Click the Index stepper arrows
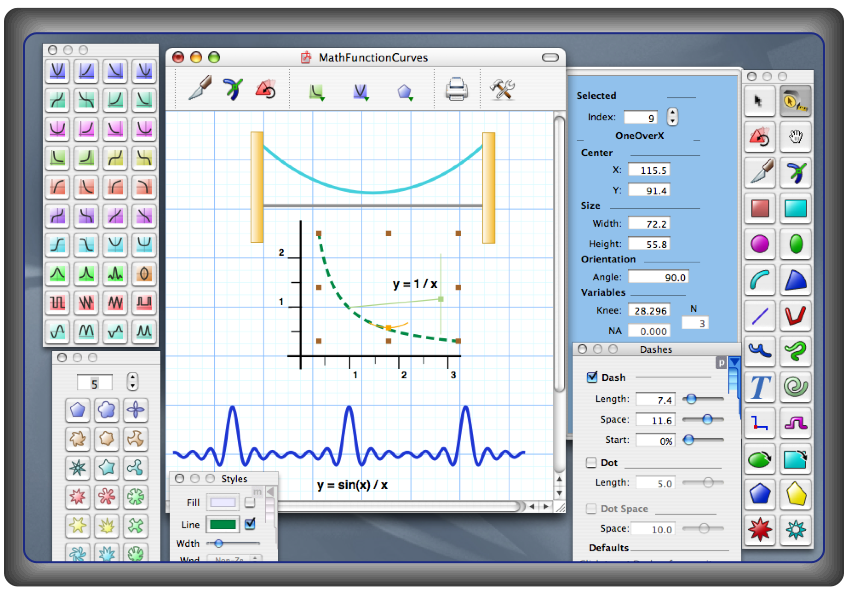 (x=672, y=117)
